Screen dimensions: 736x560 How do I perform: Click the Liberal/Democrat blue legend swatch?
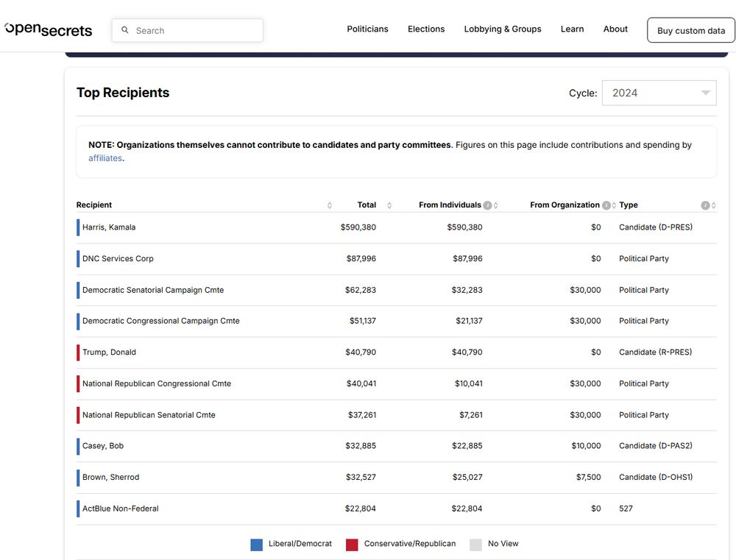(256, 545)
